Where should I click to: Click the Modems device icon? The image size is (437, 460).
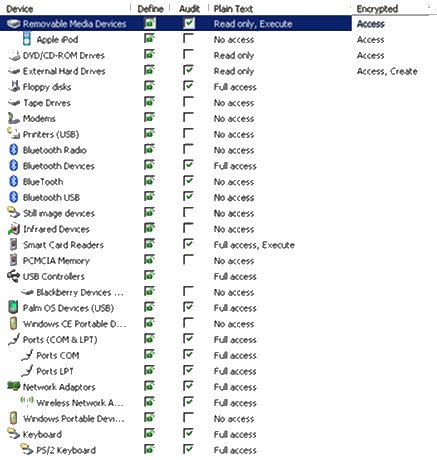(x=14, y=118)
